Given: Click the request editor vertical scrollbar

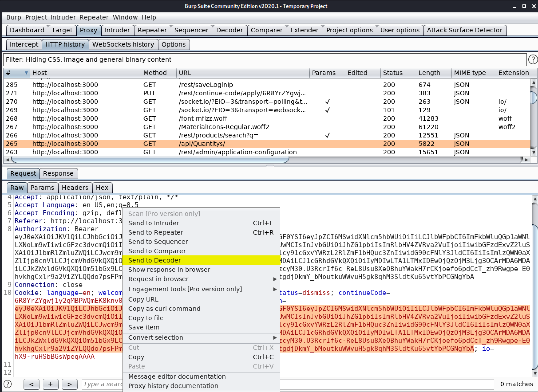Looking at the screenshot, I should coord(535,297).
